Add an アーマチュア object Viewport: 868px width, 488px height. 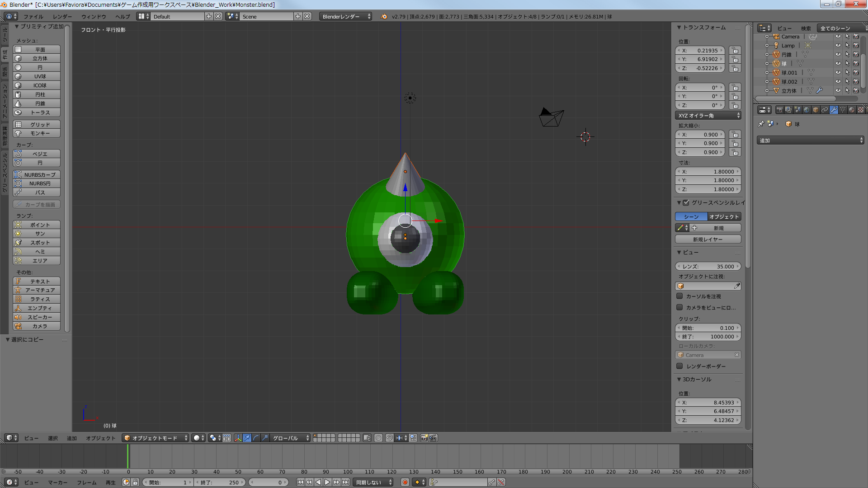pyautogui.click(x=37, y=290)
